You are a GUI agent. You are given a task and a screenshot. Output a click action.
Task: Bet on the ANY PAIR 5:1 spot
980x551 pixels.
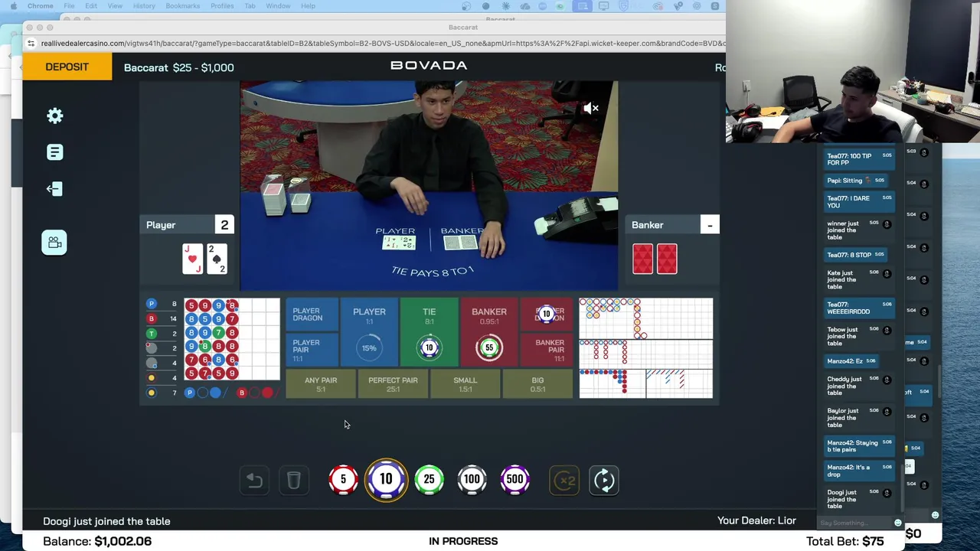click(x=321, y=383)
